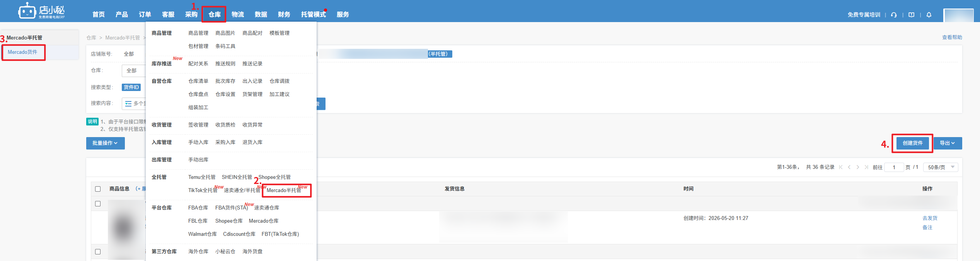Go to the last page arrow icon
This screenshot has height=261, width=980.
(x=866, y=167)
